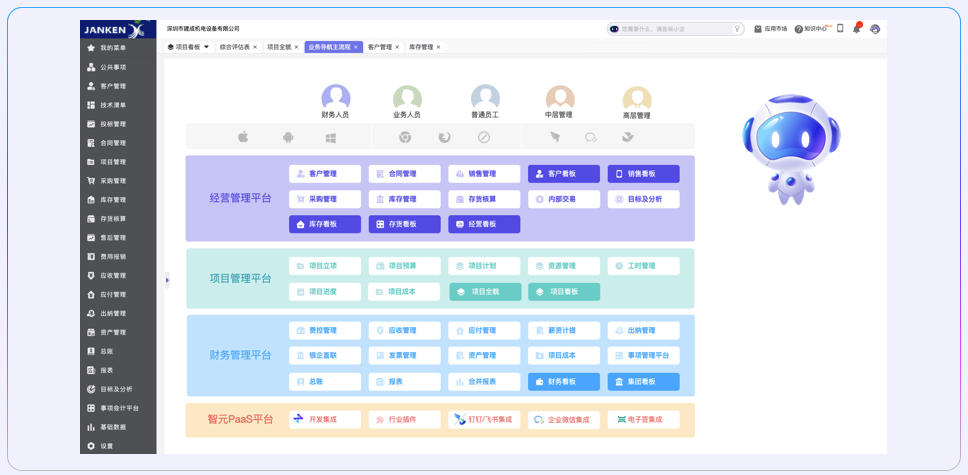
Task: Switch to the 客户管理 tab
Action: pos(379,47)
